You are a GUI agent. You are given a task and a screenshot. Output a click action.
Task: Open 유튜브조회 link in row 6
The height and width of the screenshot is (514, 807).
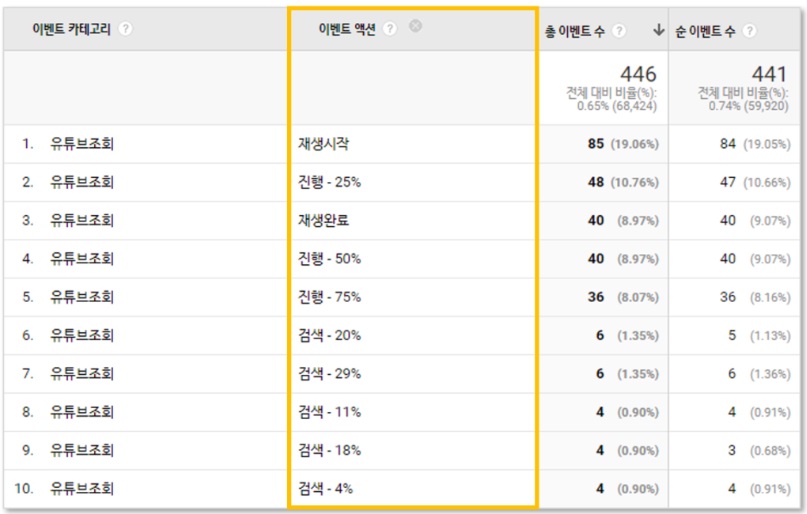[x=82, y=335]
